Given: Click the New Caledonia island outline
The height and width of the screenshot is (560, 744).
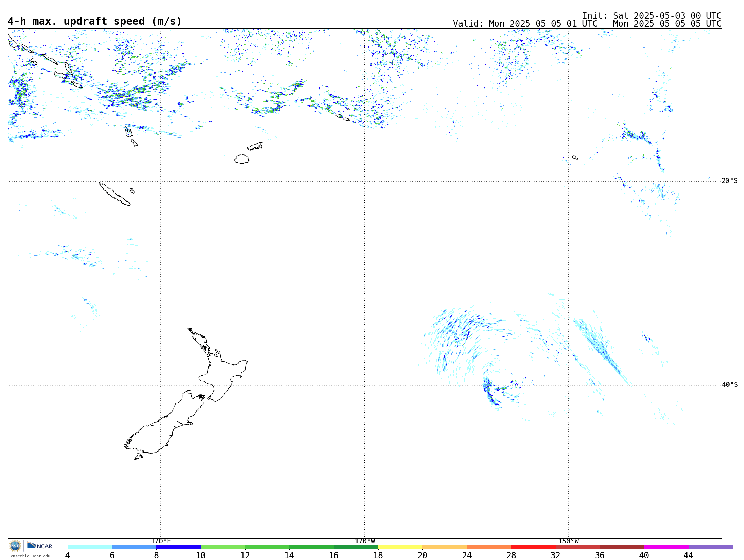Looking at the screenshot, I should click(114, 194).
